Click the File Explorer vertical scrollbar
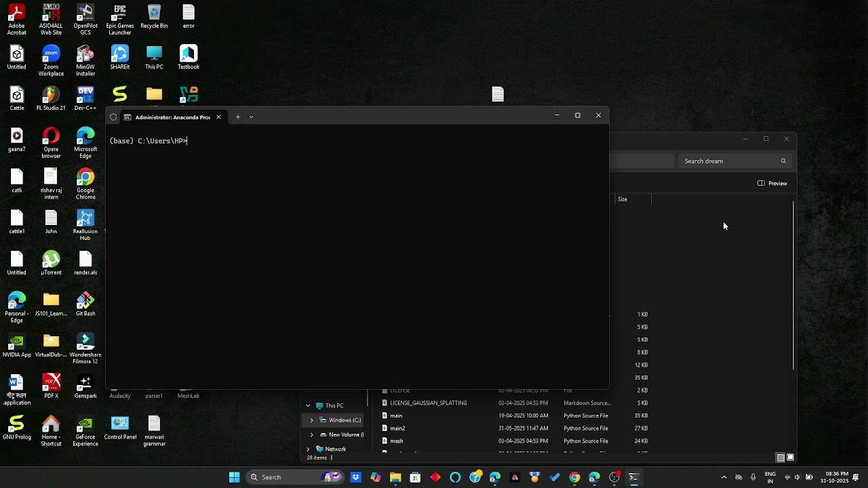The width and height of the screenshot is (868, 488). tap(793, 285)
